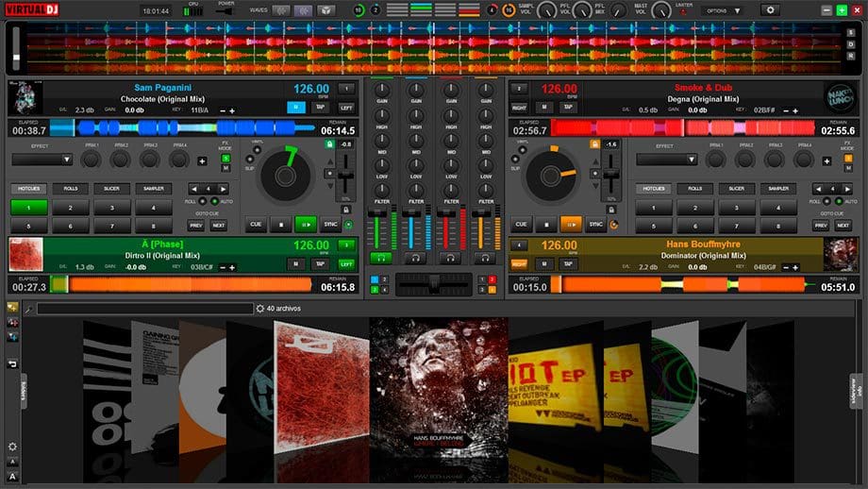Toggle headphone cue on orange mixer channel
The height and width of the screenshot is (489, 868).
click(485, 258)
